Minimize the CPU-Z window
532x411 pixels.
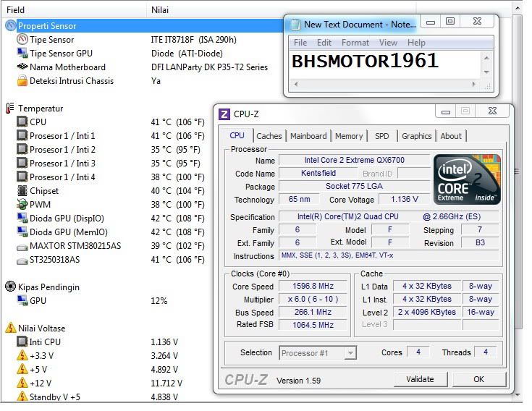tap(445, 111)
